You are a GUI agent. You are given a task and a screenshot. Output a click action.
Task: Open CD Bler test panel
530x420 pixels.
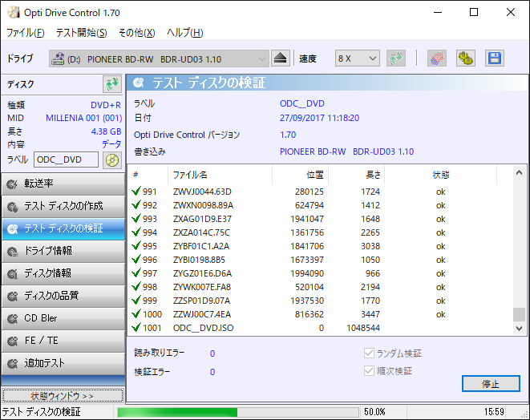coord(63,318)
